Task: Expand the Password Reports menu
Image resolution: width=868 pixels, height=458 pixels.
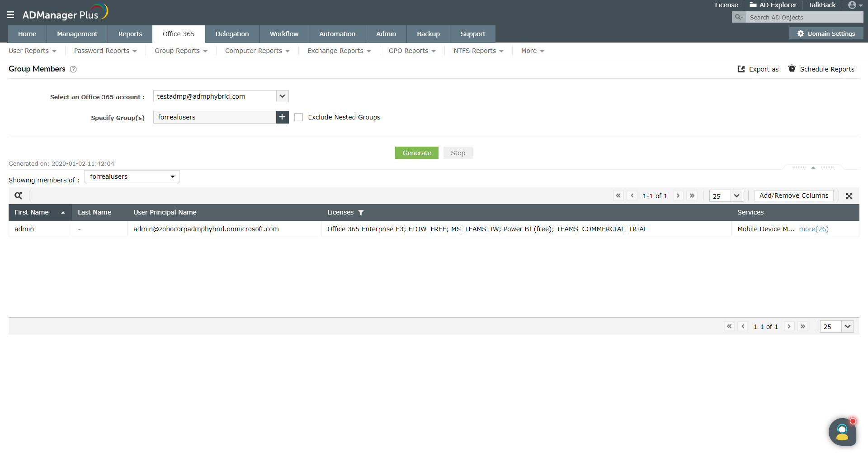Action: click(105, 51)
